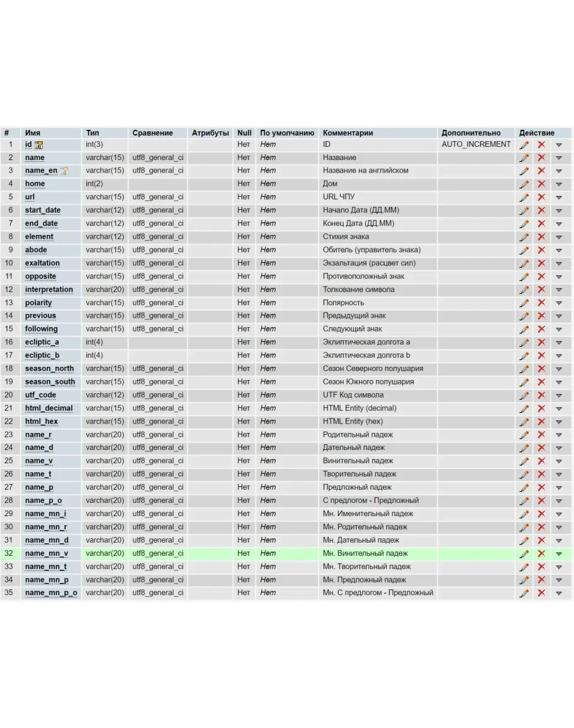The image size is (574, 728).
Task: Expand more actions arrow for home row
Action: click(559, 184)
